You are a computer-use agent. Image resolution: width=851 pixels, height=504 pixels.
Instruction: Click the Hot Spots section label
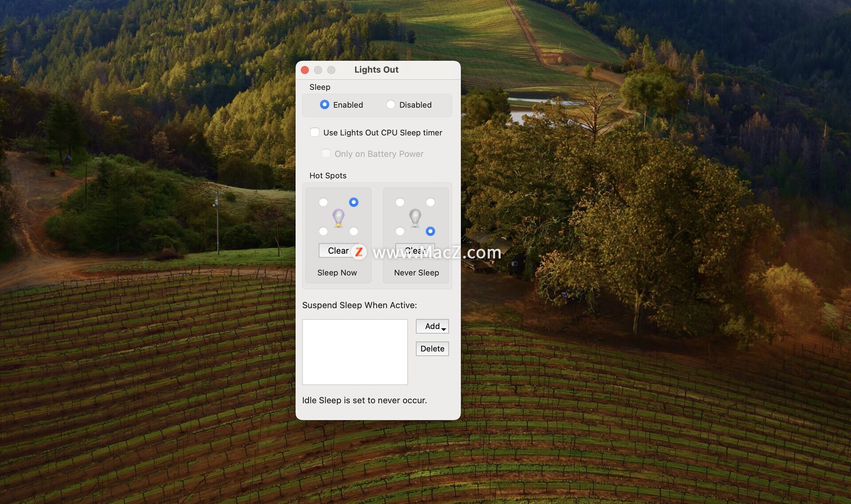(328, 175)
